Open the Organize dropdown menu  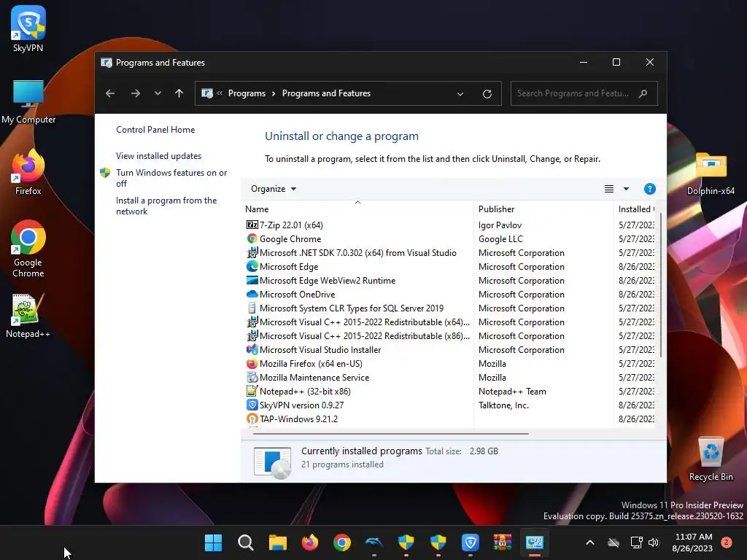(x=274, y=189)
